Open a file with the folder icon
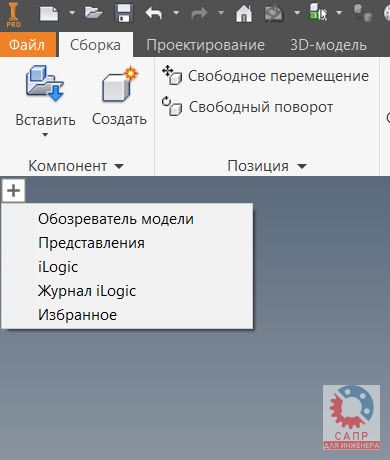The height and width of the screenshot is (460, 390). coord(93,13)
